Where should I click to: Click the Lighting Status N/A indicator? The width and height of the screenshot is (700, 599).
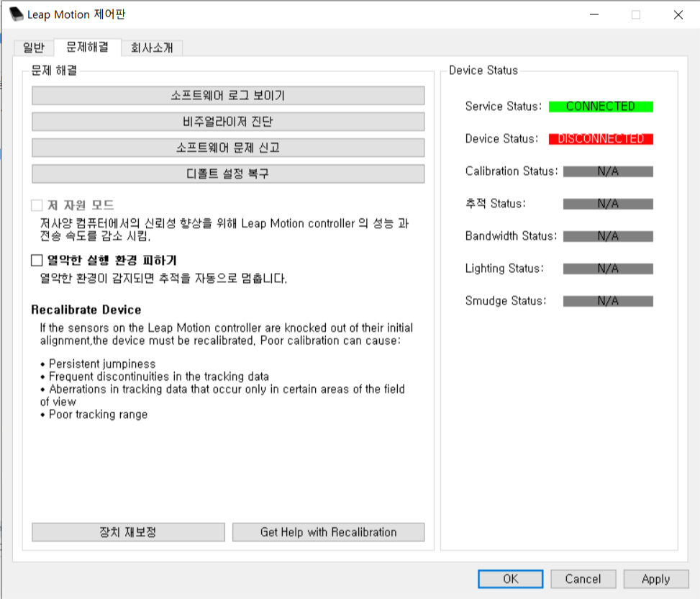(x=608, y=269)
